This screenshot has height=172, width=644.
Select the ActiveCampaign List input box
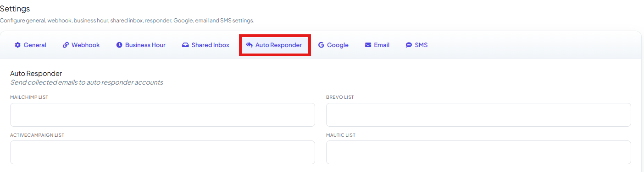162,152
